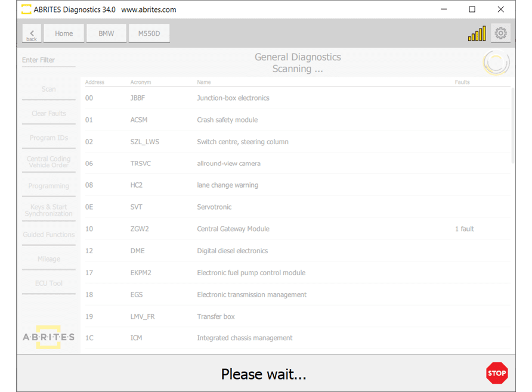
Task: Click the Enter Filter input field
Action: coord(48,60)
